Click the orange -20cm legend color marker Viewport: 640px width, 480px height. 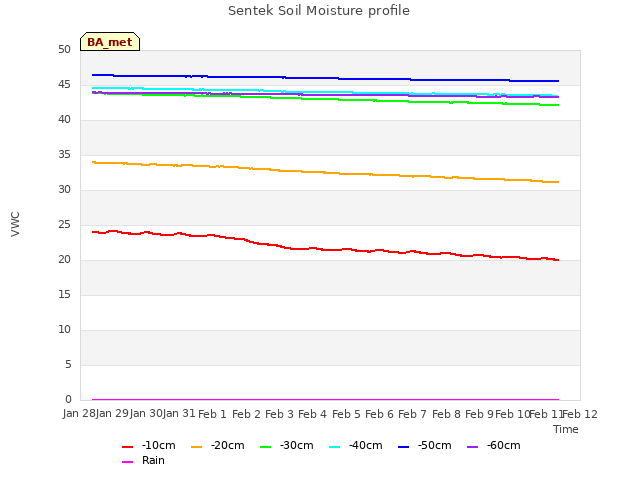(196, 447)
